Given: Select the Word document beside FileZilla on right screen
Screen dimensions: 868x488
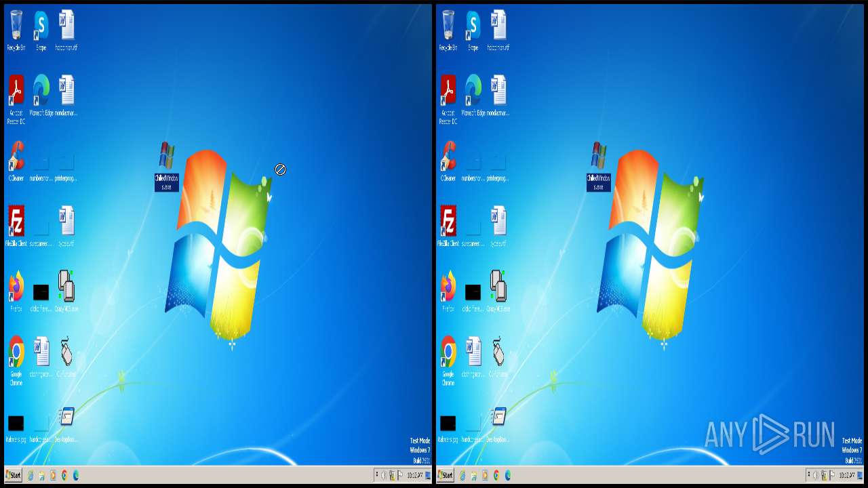Looking at the screenshot, I should pos(498,226).
